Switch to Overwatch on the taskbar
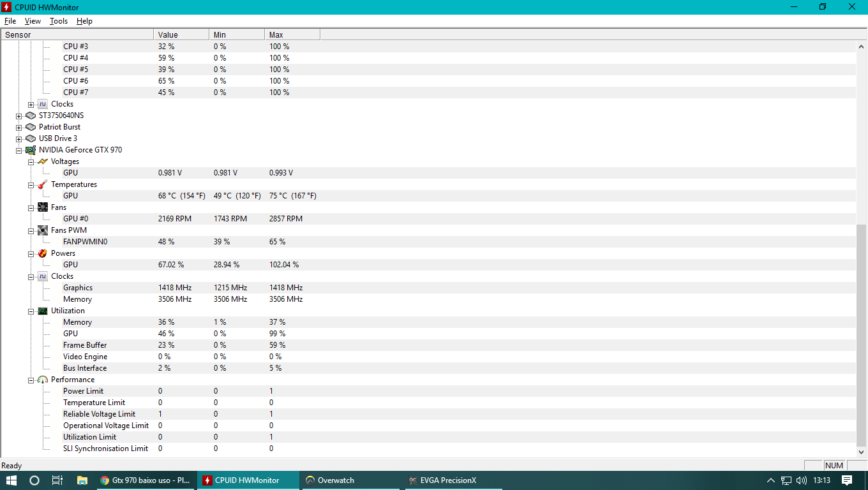Screen dimensions: 868x490 [350, 480]
